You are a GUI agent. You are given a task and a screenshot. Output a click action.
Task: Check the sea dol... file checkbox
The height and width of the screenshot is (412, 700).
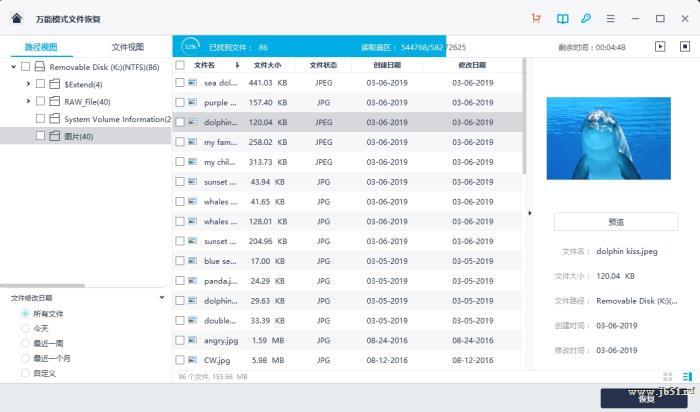(x=180, y=83)
